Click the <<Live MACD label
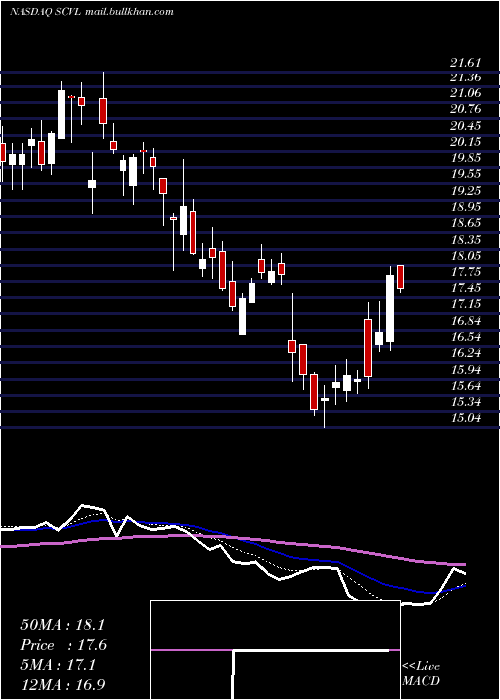Image resolution: width=500 pixels, height=700 pixels. coord(421,674)
